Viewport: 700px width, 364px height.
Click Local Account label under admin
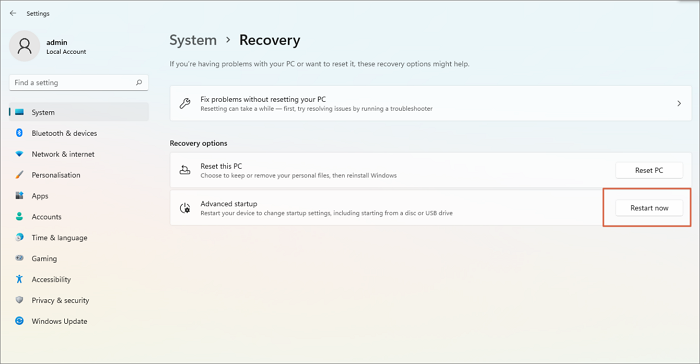click(66, 52)
